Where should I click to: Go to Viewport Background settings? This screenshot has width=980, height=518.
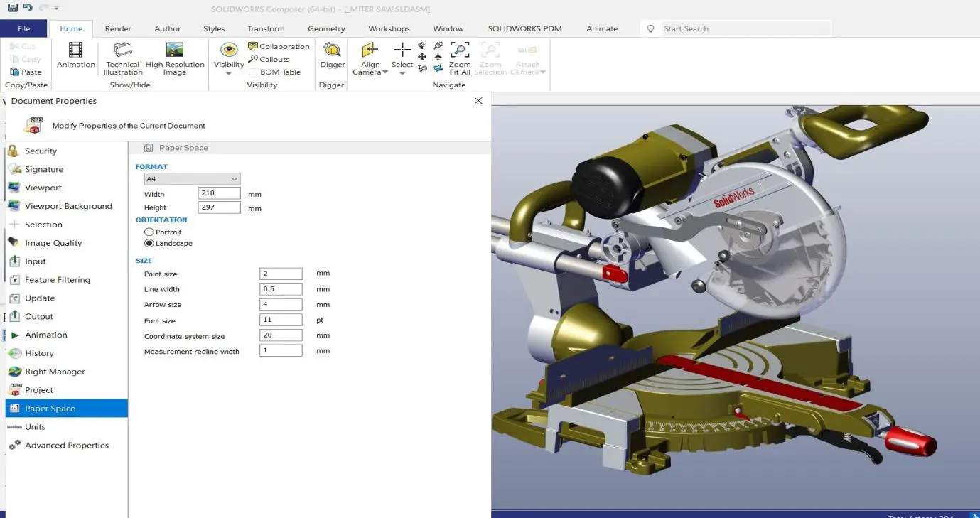tap(68, 207)
